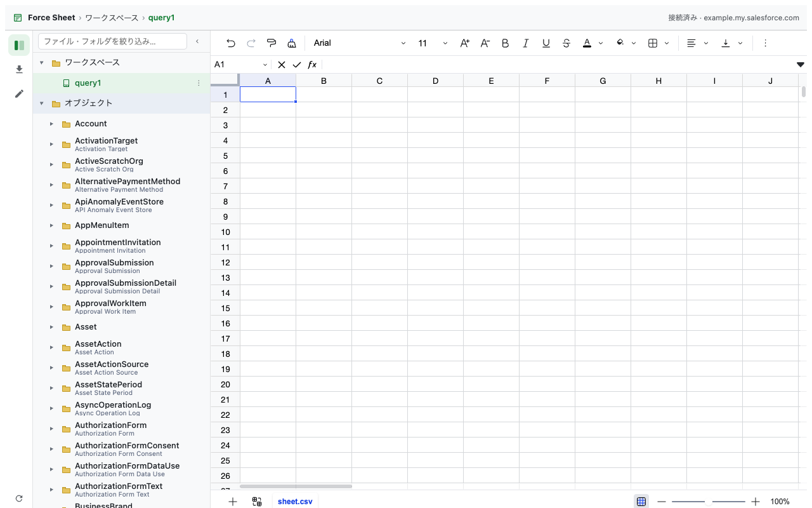The image size is (812, 508).
Task: Click the ワークスペース breadcrumb link
Action: tap(113, 18)
